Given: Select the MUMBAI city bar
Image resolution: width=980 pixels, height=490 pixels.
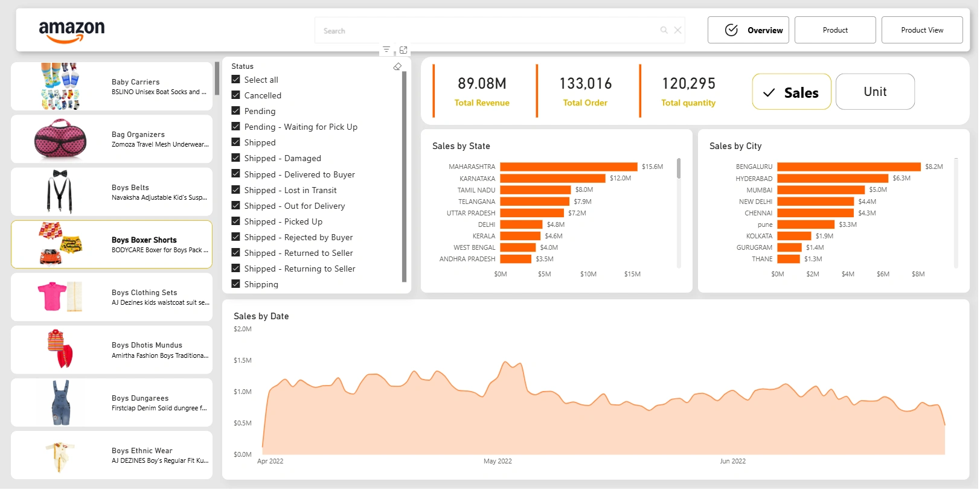Looking at the screenshot, I should tap(821, 190).
